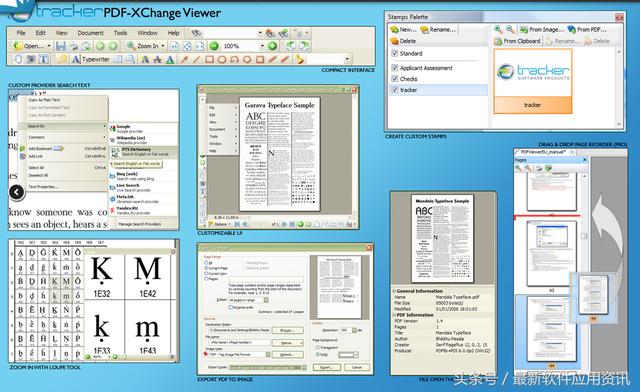Click From PDF... in Stamps Palette
Viewport: 640px width, 392px height.
coord(587,29)
